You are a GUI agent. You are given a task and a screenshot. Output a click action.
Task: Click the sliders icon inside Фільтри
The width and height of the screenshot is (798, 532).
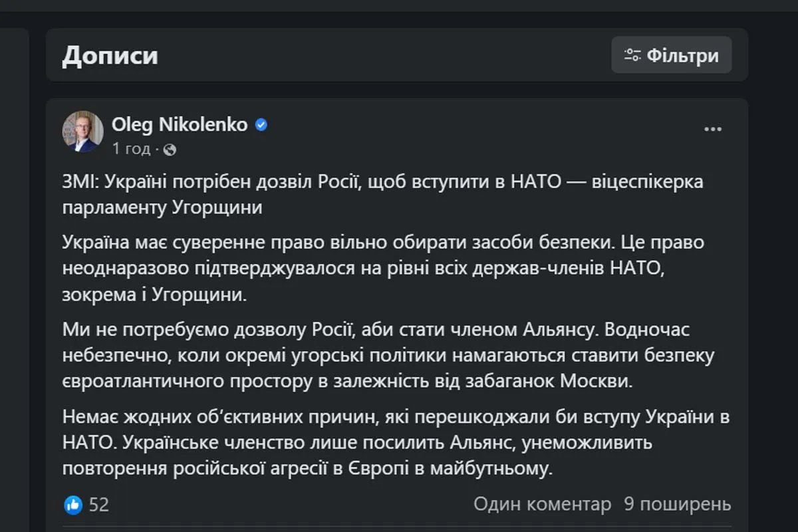click(x=632, y=55)
